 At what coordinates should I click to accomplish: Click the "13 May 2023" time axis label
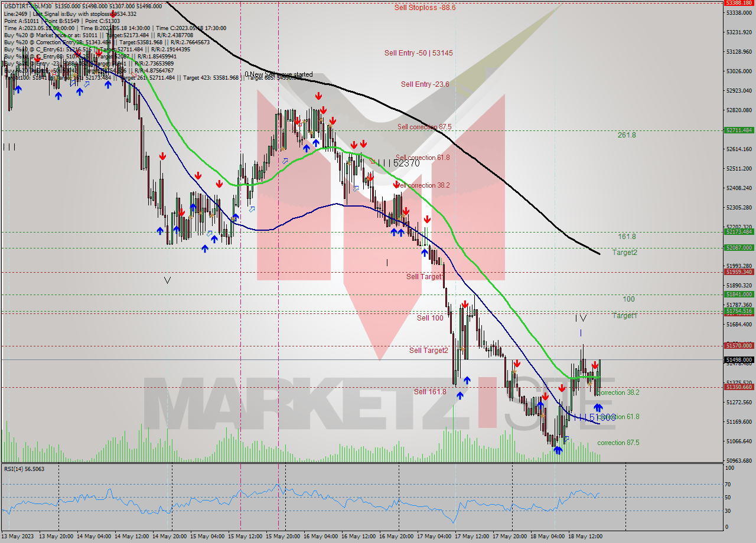click(18, 537)
